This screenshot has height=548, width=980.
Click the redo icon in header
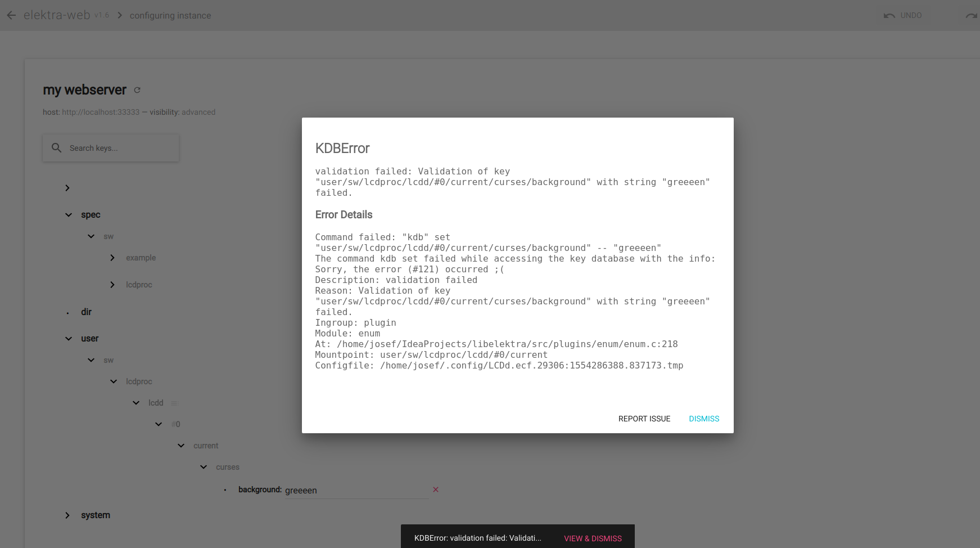(x=972, y=15)
